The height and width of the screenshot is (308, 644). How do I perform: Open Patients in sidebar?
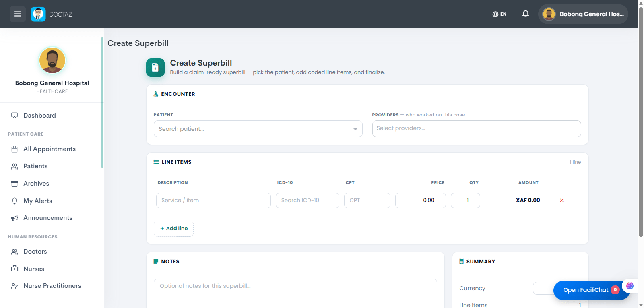[x=35, y=166]
